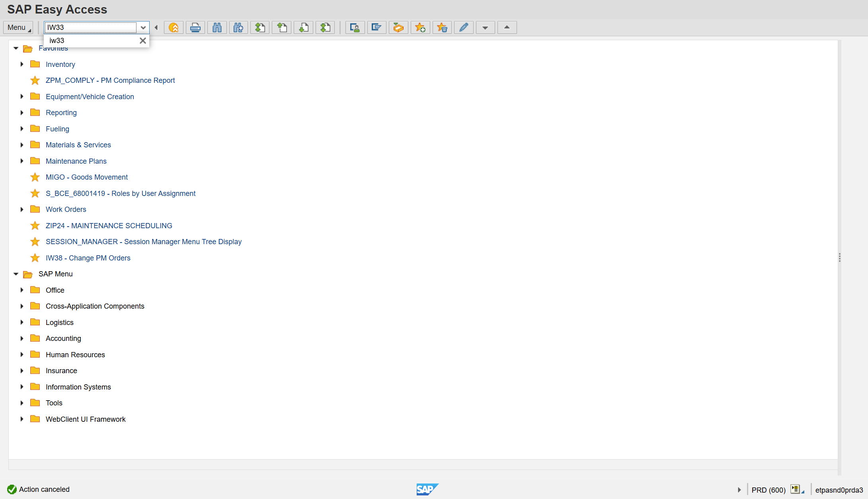Click Add to Favorites star-plus icon
Viewport: 868px width, 499px height.
[x=420, y=27]
